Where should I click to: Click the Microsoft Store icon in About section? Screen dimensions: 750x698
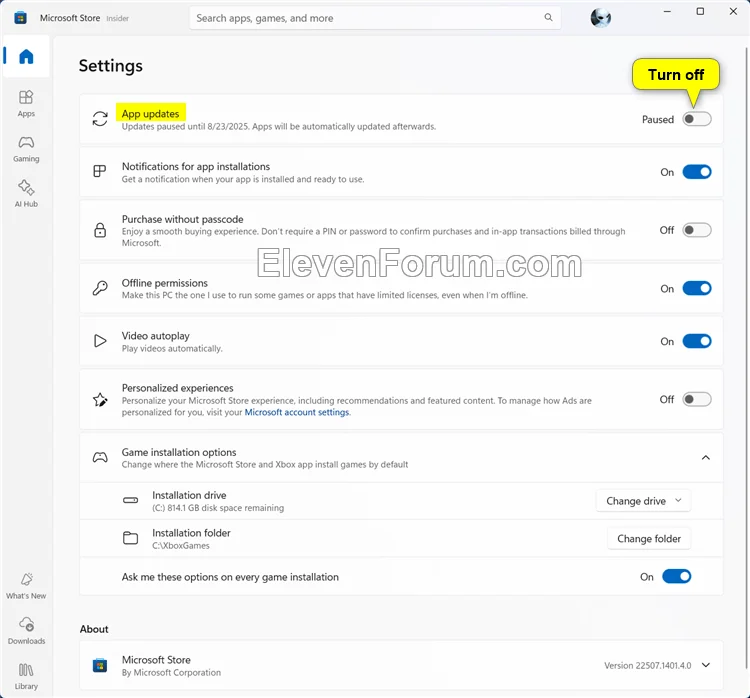coord(100,665)
